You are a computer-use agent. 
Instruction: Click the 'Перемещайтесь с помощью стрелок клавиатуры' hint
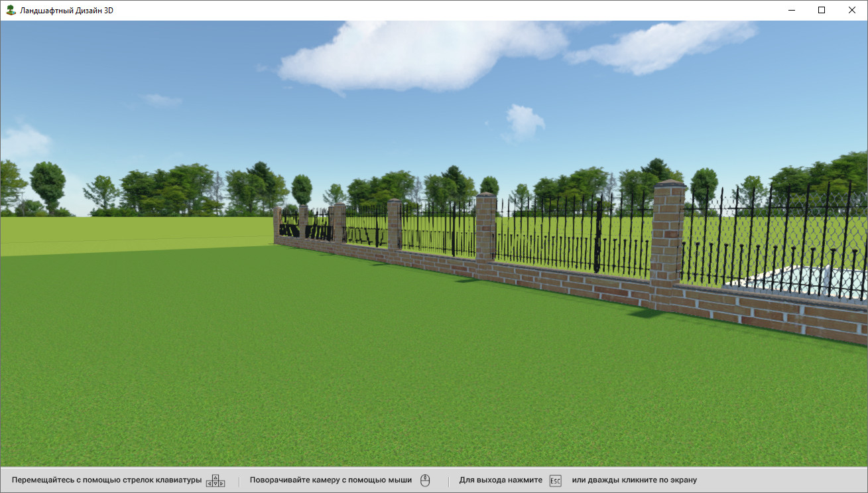[x=107, y=480]
